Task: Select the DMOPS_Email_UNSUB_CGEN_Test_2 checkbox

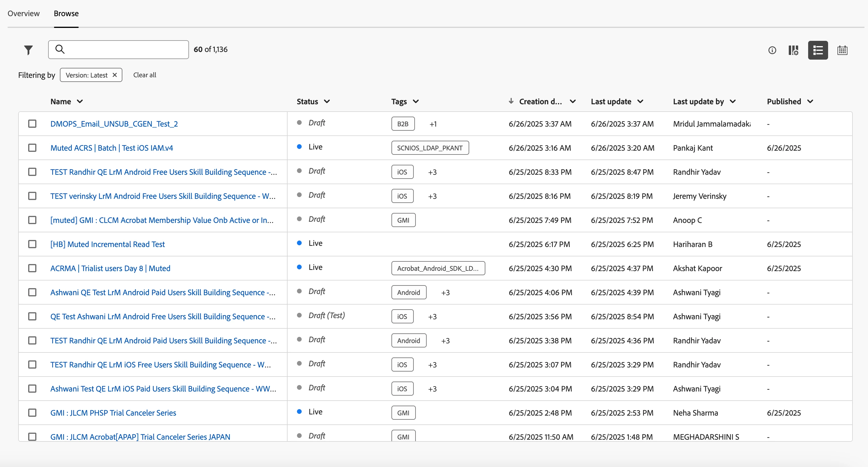Action: tap(32, 124)
